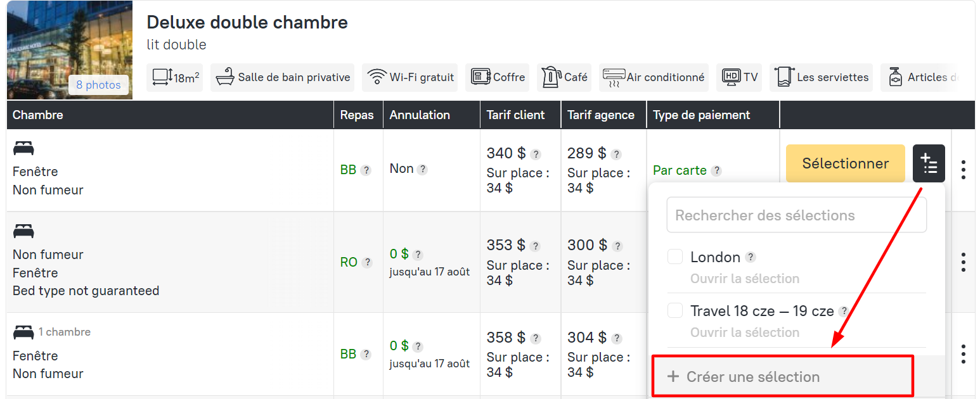The image size is (980, 399).
Task: Click the add-to-selection list icon
Action: (929, 163)
